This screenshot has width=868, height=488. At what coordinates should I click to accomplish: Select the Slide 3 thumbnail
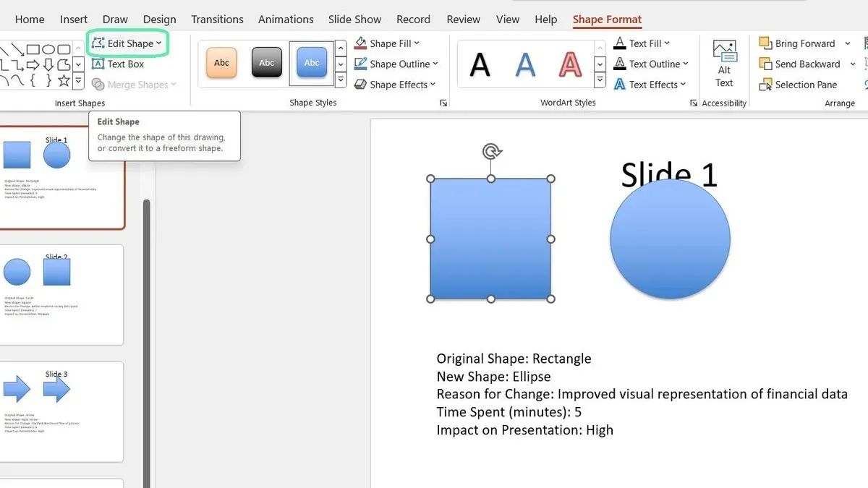pos(61,411)
